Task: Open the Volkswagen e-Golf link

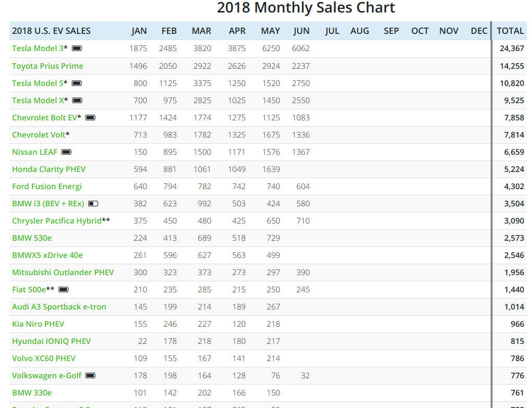Action: [46, 376]
